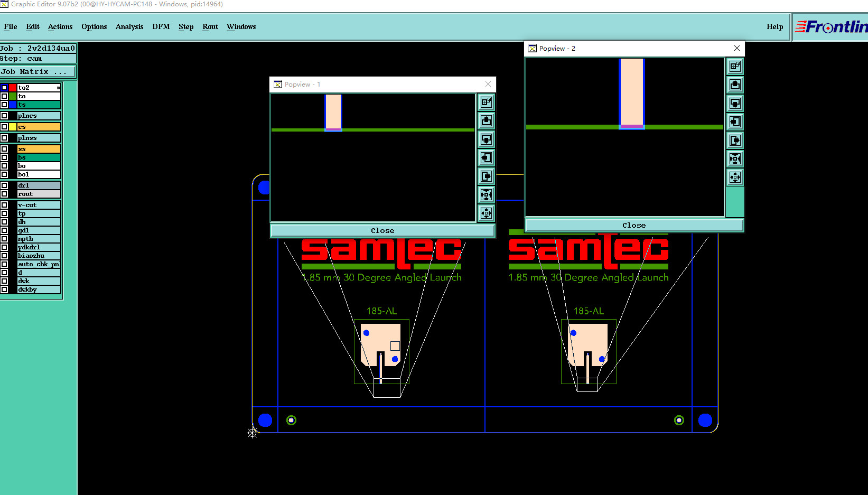Viewport: 868px width, 495px height.
Task: Click the Popview 1 title bar icon
Action: 278,85
